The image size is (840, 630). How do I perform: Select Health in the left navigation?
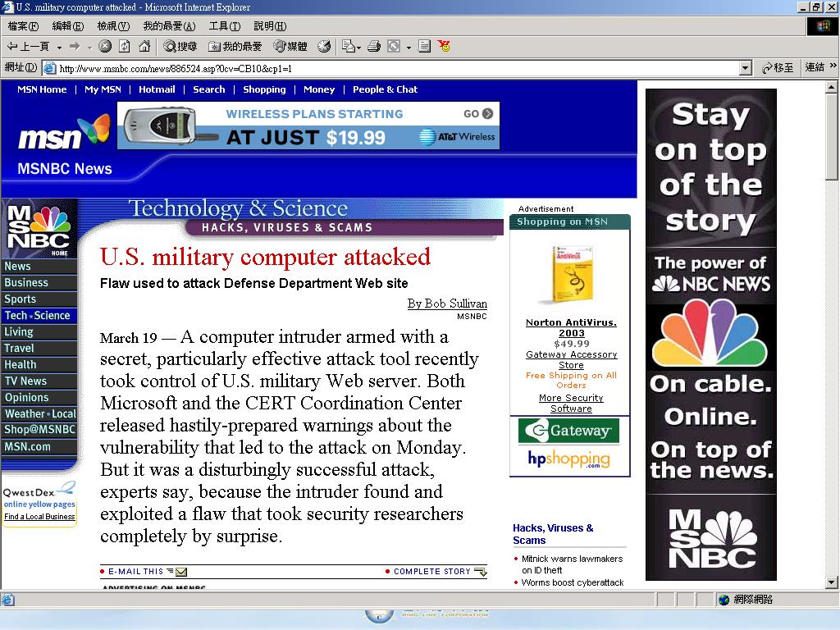pos(39,365)
